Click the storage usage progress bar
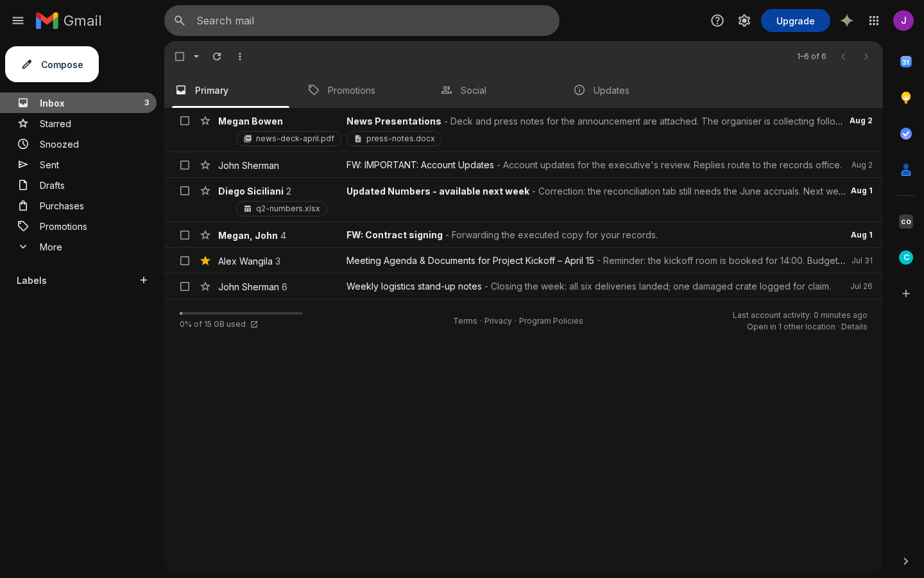This screenshot has width=924, height=578. pyautogui.click(x=241, y=313)
